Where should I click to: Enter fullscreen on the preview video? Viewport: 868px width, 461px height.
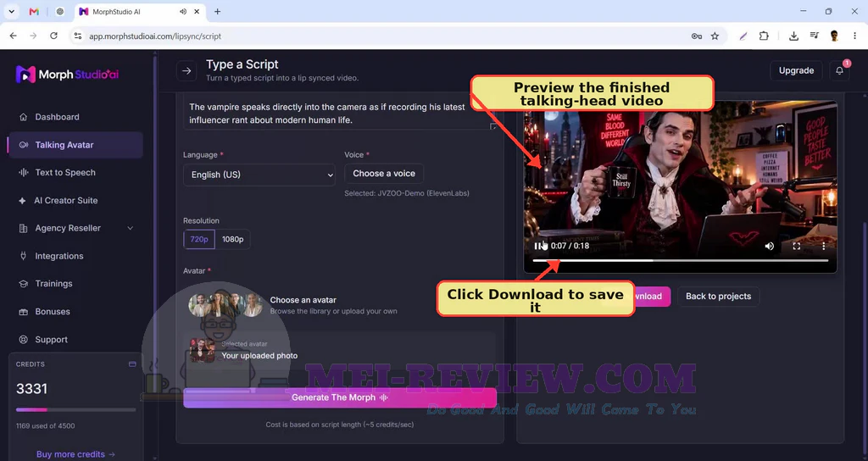tap(797, 246)
